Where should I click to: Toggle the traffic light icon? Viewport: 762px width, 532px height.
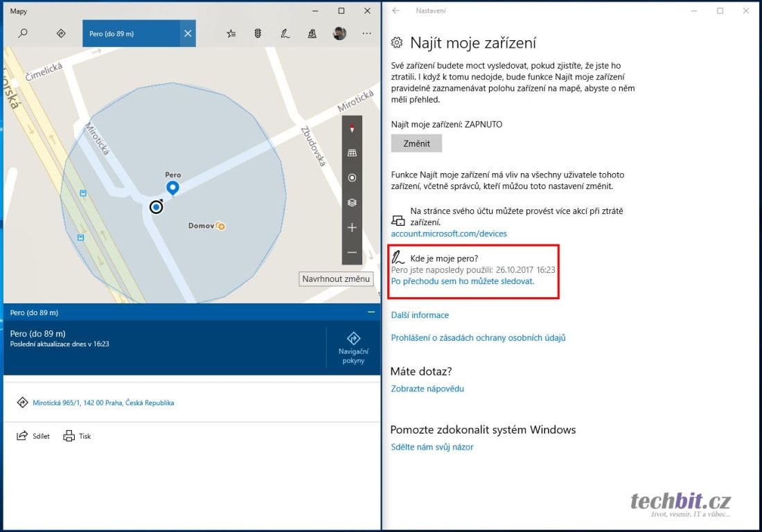point(258,33)
